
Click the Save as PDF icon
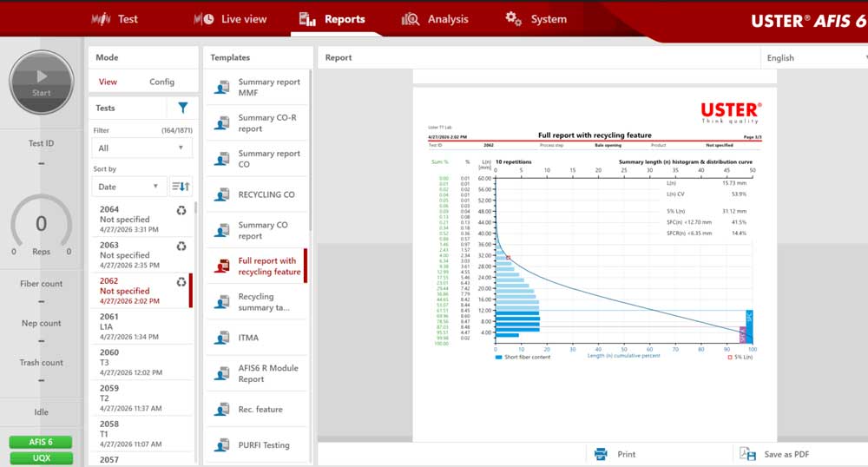point(747,454)
